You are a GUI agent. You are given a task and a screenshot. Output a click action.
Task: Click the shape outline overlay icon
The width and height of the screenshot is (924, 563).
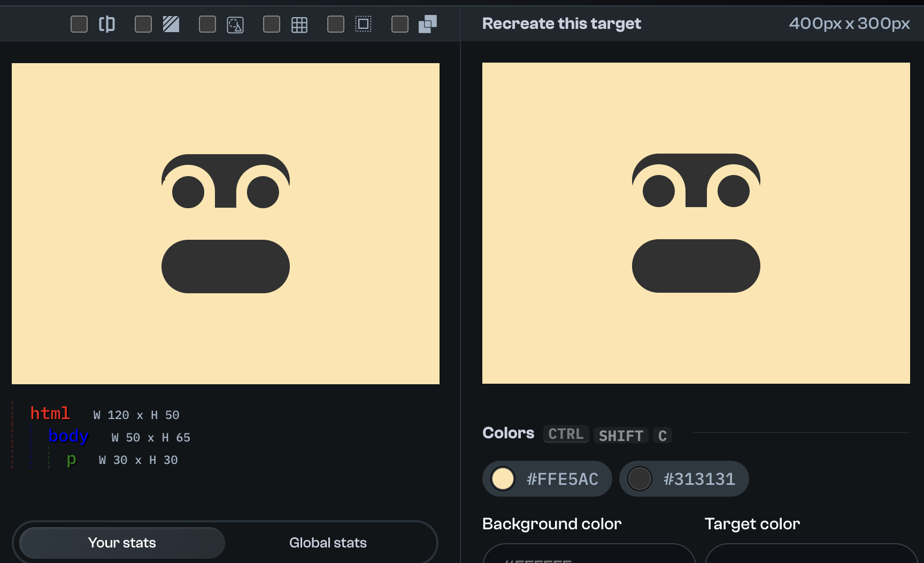tap(235, 24)
